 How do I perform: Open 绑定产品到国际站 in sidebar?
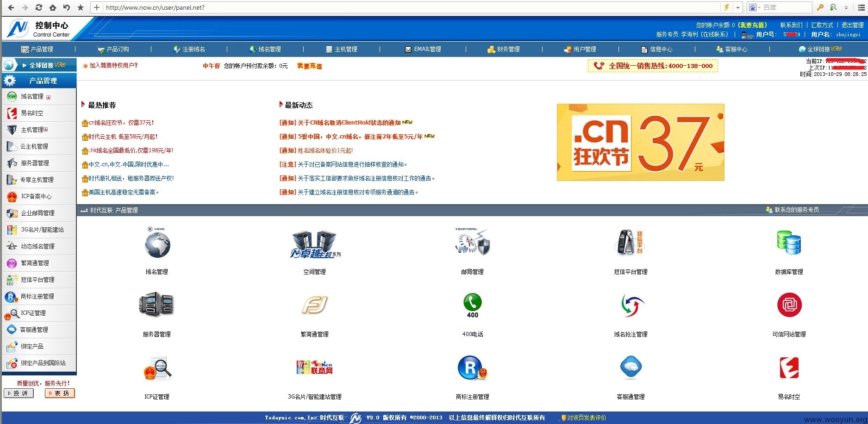coord(39,363)
